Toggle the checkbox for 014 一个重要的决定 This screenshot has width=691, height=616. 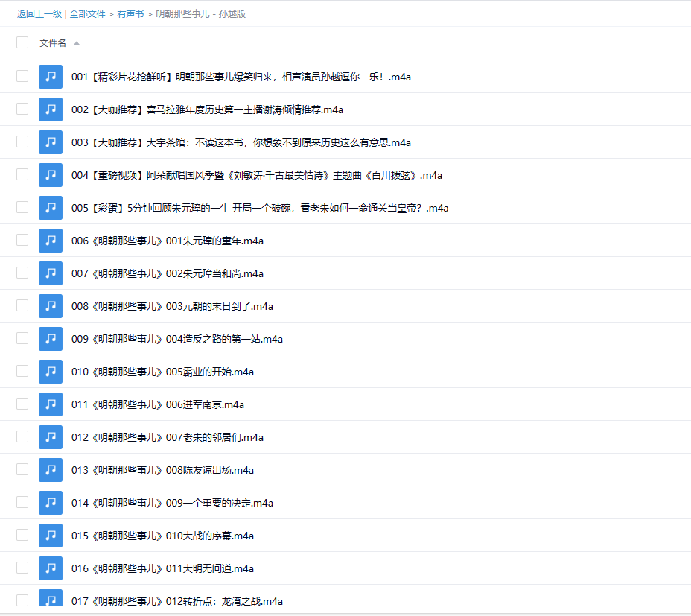(22, 502)
